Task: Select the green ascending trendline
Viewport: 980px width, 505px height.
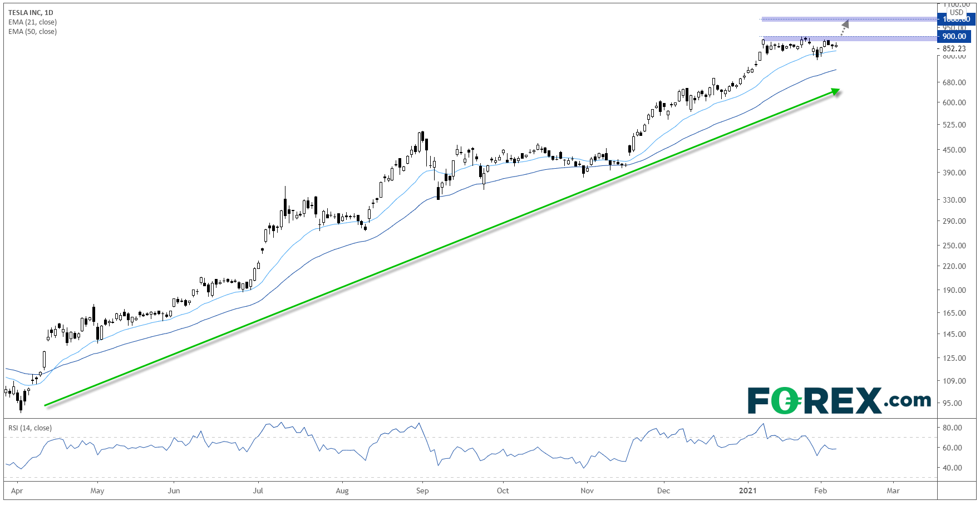Action: point(442,247)
